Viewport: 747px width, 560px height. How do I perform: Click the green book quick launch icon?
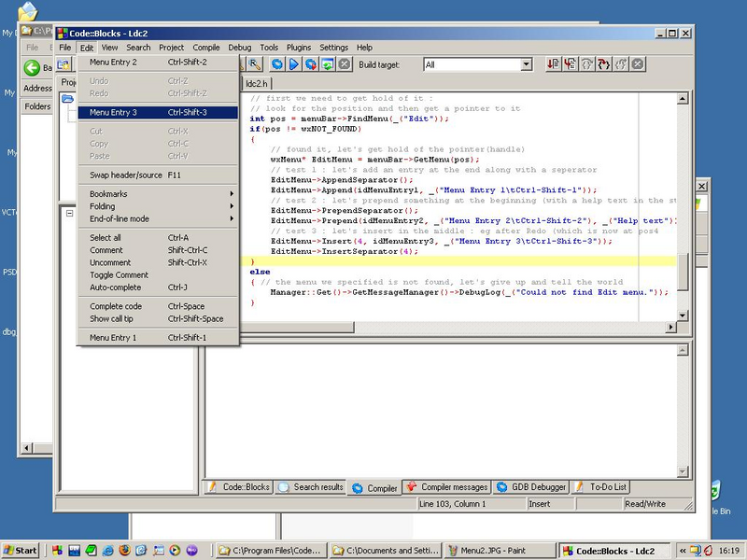click(91, 551)
